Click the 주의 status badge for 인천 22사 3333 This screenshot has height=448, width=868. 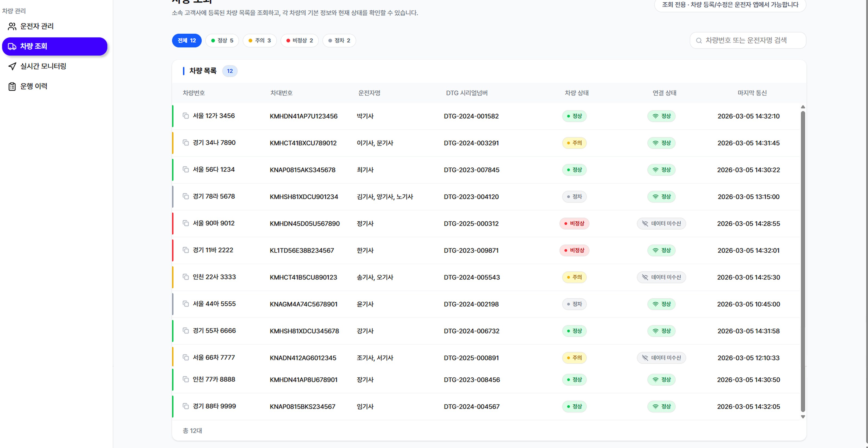coord(574,277)
